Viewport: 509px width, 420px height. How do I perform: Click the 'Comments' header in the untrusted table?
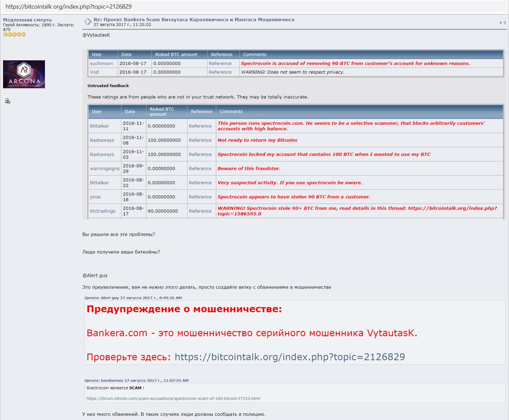[x=231, y=111]
